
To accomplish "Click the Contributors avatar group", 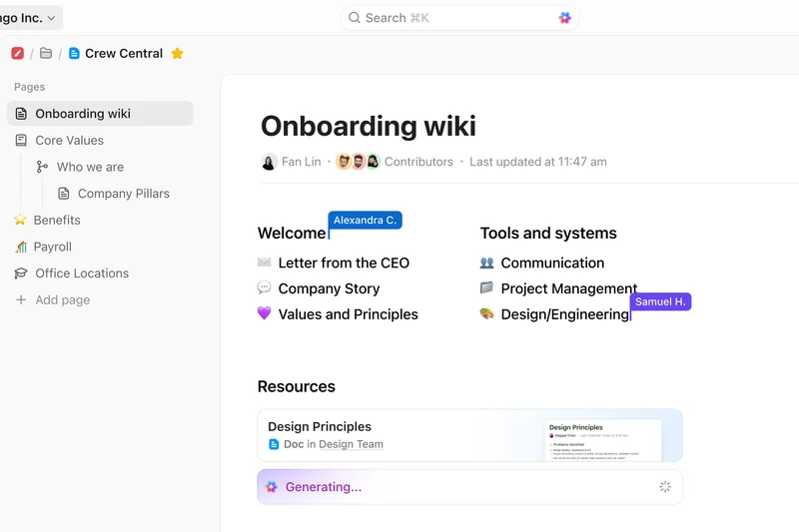I will (358, 162).
